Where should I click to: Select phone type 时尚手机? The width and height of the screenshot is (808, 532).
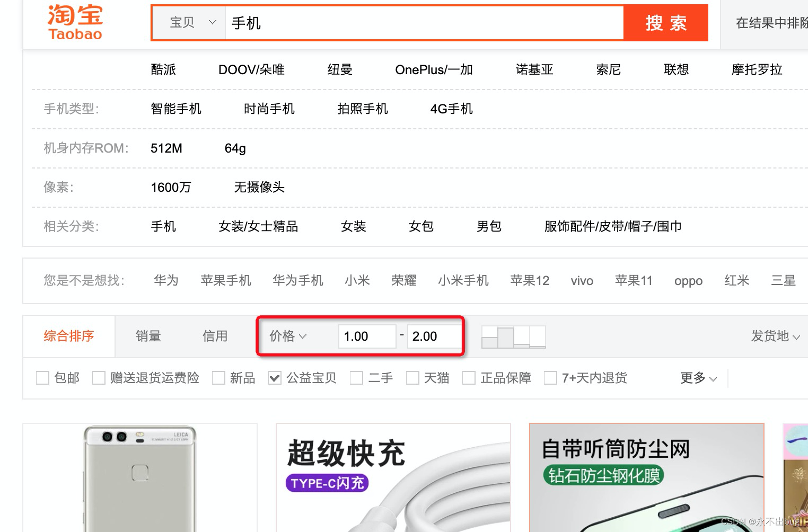point(269,109)
